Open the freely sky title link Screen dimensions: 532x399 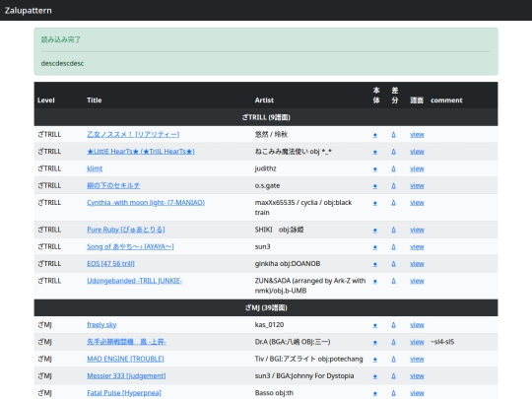click(101, 324)
